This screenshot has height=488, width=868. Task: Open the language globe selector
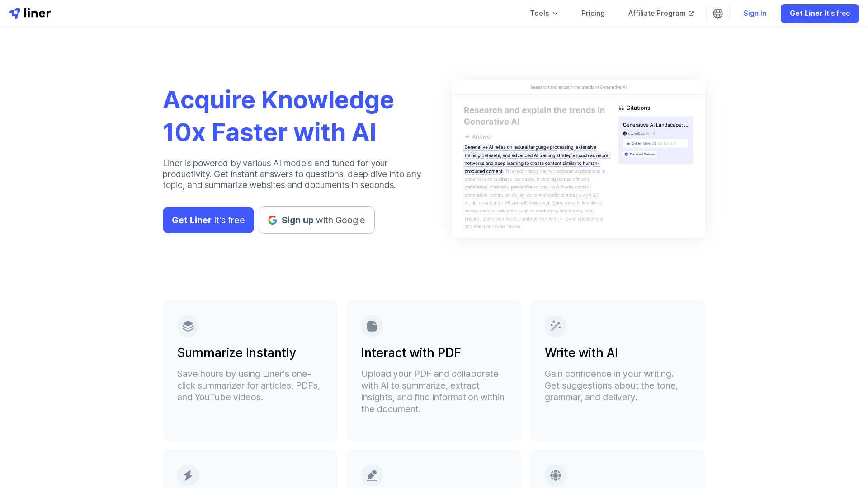(x=718, y=14)
